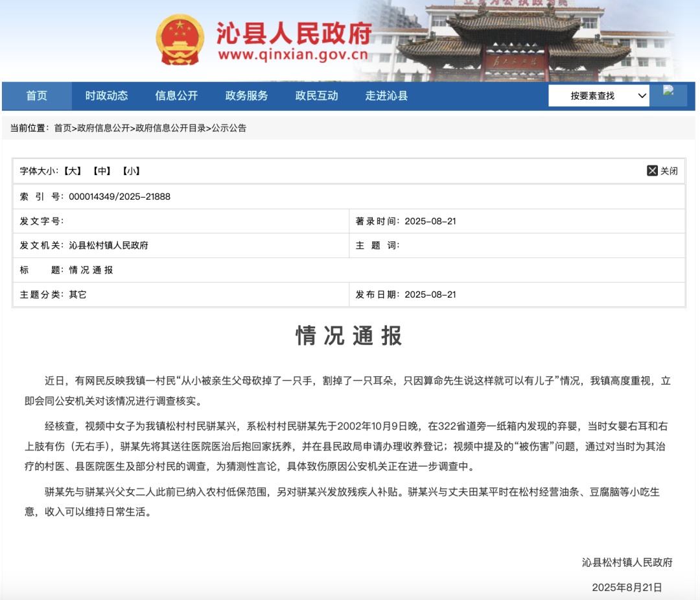Open the 走进沁县 menu
This screenshot has width=700, height=600.
pyautogui.click(x=388, y=95)
